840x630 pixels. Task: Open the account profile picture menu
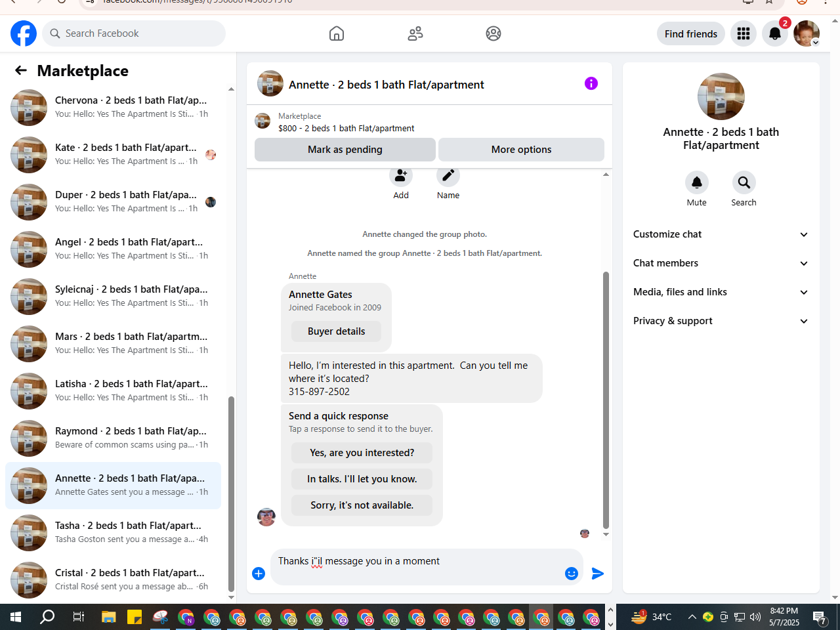coord(807,33)
